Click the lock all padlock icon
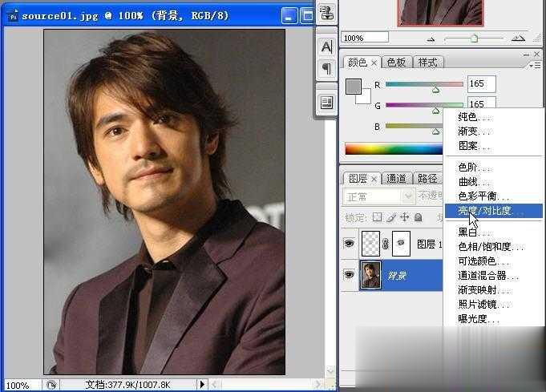The image size is (546, 392). (x=419, y=217)
